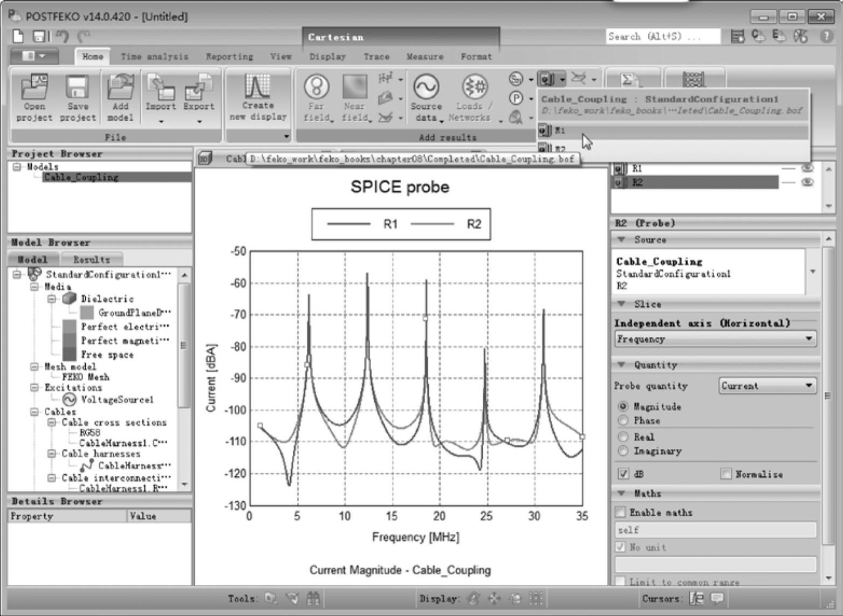The image size is (843, 616).
Task: Add a Near field result
Action: (x=354, y=98)
